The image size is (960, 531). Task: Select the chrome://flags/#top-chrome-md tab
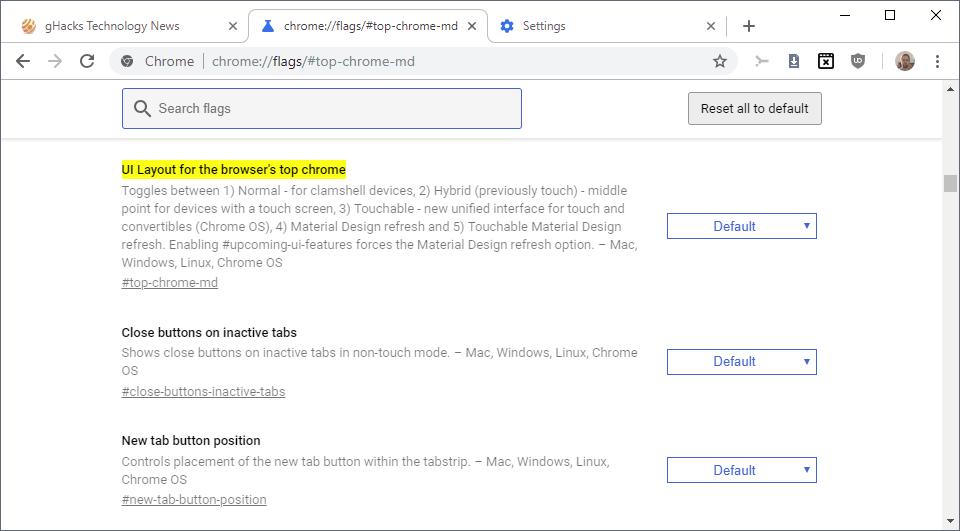[370, 26]
